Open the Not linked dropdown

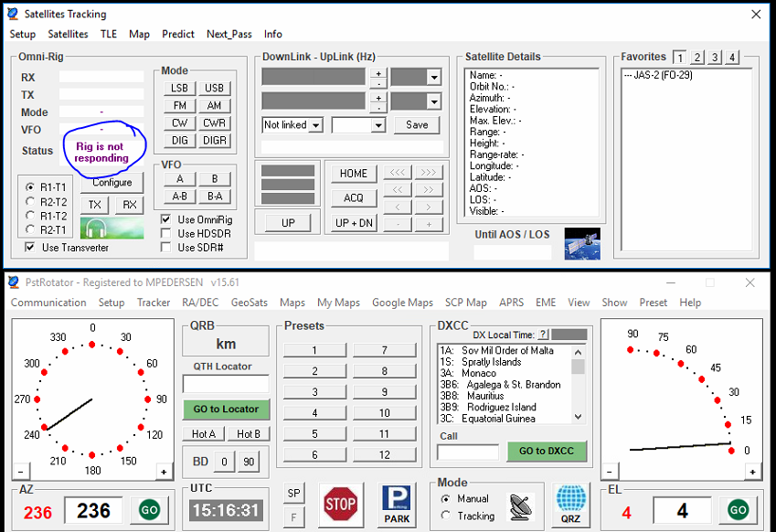315,125
